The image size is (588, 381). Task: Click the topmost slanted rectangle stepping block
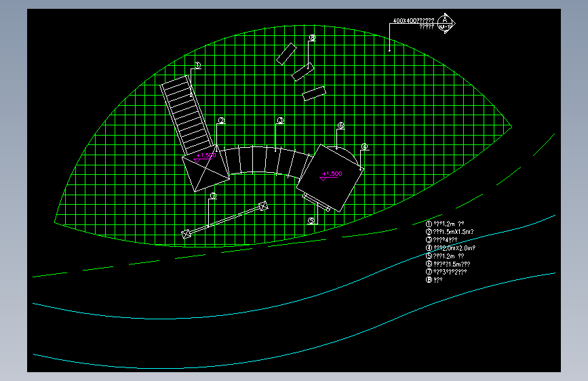pyautogui.click(x=286, y=54)
